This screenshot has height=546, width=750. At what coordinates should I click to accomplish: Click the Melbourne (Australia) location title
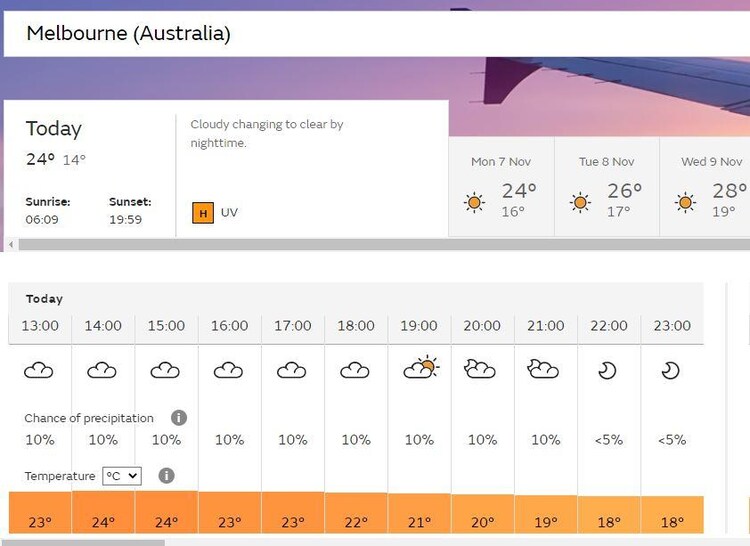click(128, 34)
